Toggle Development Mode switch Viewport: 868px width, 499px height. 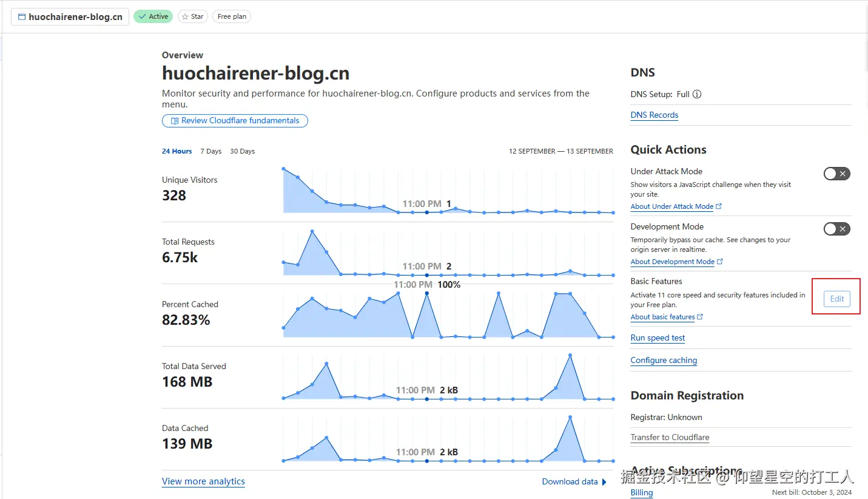coord(837,229)
